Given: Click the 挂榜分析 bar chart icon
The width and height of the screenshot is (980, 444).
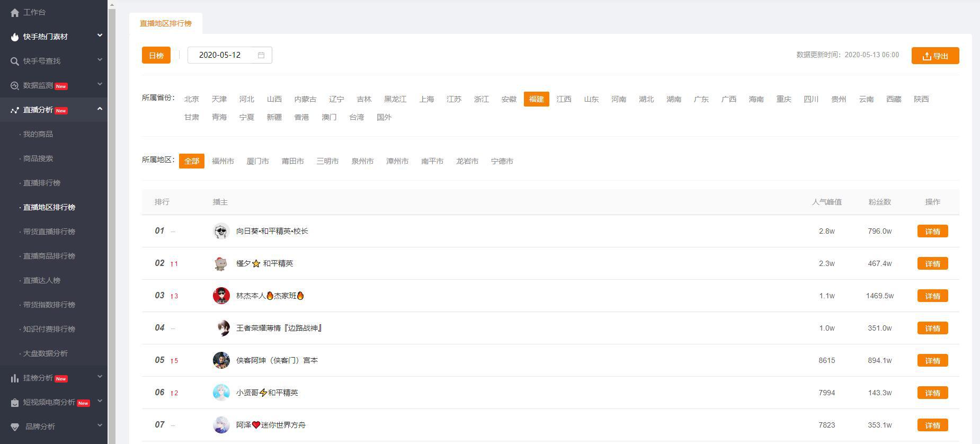Looking at the screenshot, I should pyautogui.click(x=14, y=378).
